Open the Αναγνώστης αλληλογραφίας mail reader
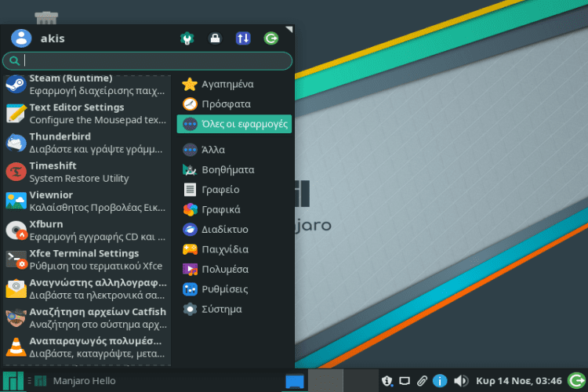Viewport: 588px width, 392px height. click(86, 289)
